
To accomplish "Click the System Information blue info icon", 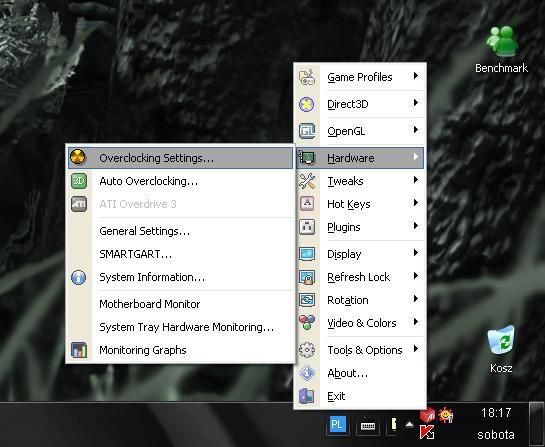I will tap(79, 277).
